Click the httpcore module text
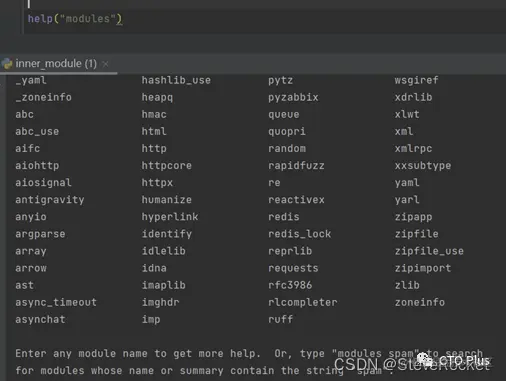Screen dimensions: 506x381 tap(167, 165)
